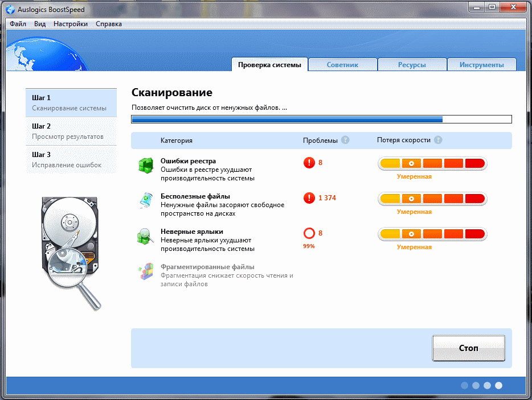The image size is (532, 400).
Task: Click the second pagination dot in footer
Action: click(476, 385)
